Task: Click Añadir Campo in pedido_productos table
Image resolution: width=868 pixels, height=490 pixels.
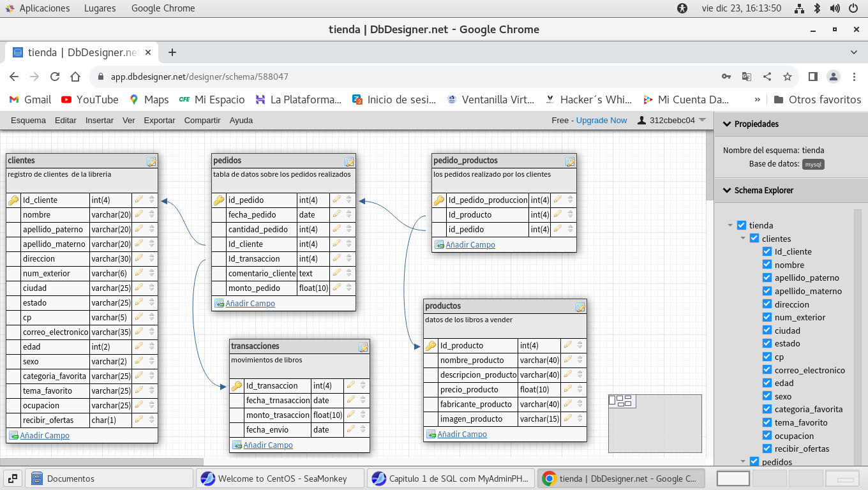Action: tap(470, 244)
